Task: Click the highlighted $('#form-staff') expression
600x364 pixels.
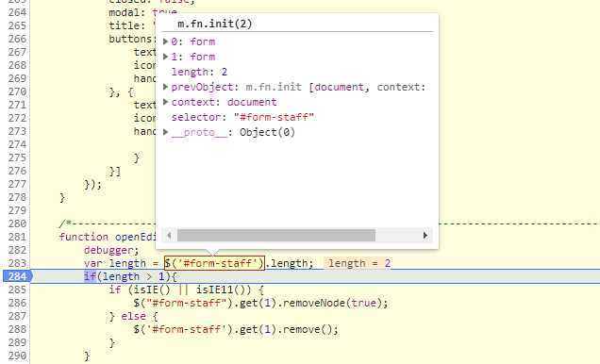Action: [214, 263]
